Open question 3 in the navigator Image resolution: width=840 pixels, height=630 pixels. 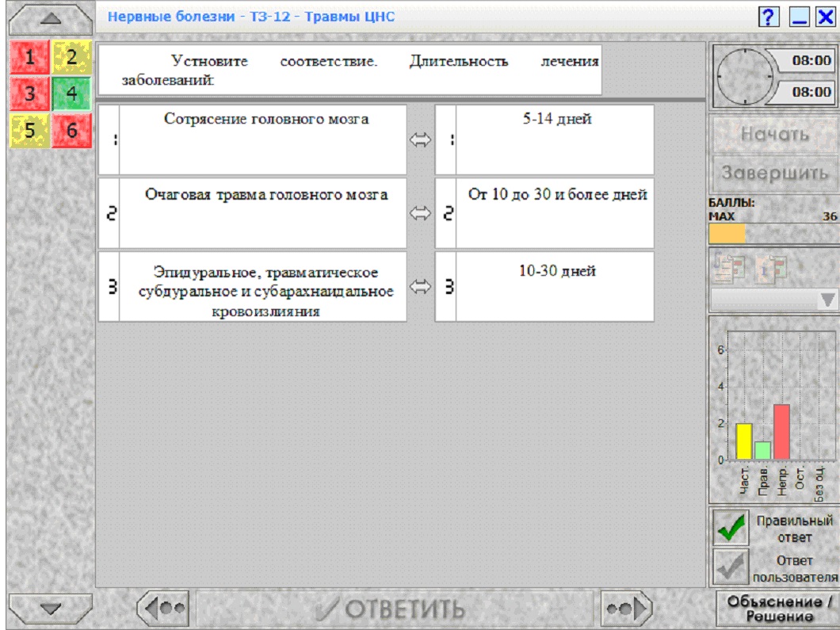pyautogui.click(x=29, y=94)
